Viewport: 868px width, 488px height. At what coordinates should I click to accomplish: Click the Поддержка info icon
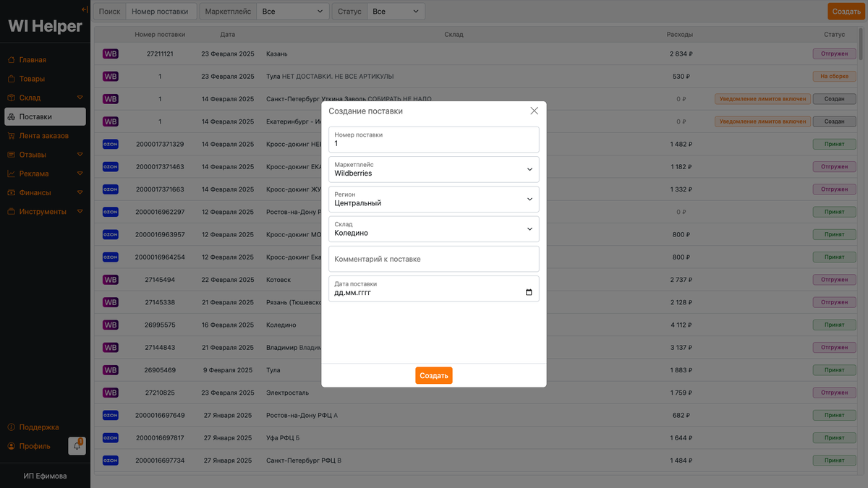tap(11, 427)
